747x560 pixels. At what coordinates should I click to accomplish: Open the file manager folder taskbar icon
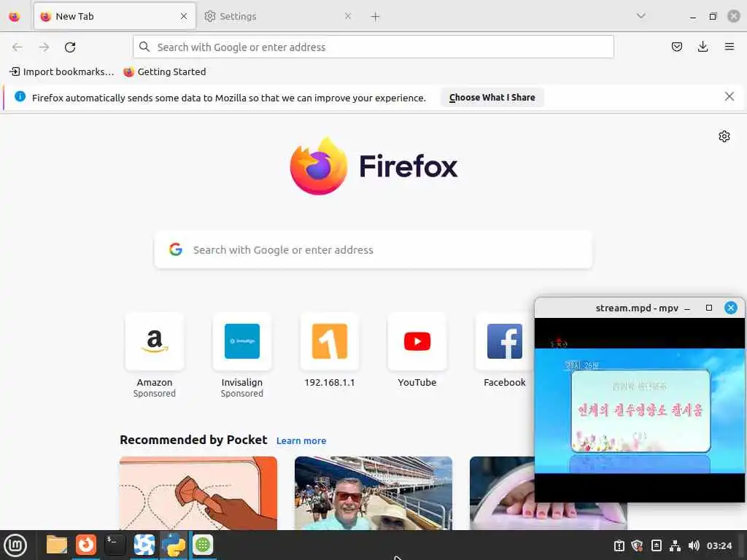(x=57, y=545)
